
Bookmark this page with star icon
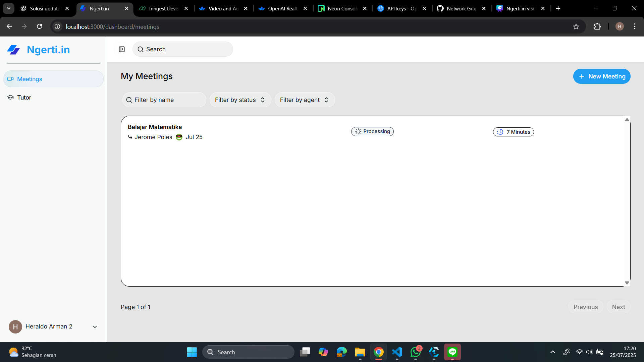[576, 27]
